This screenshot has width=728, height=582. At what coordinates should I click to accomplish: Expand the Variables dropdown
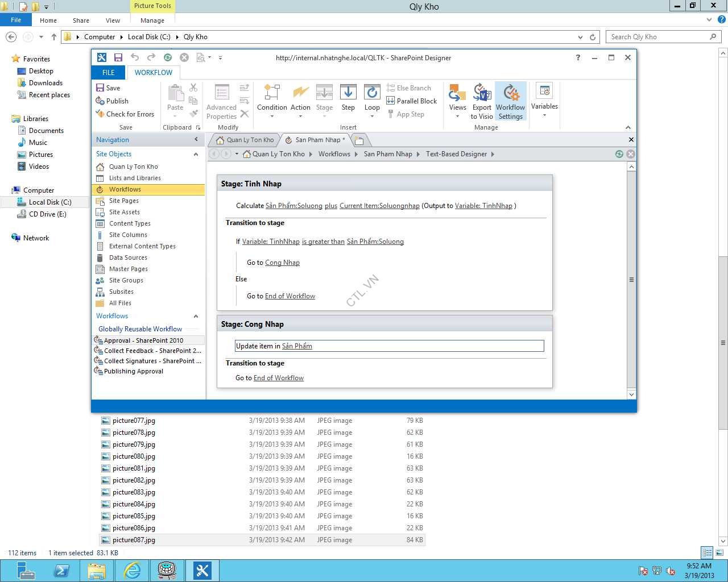click(x=544, y=100)
